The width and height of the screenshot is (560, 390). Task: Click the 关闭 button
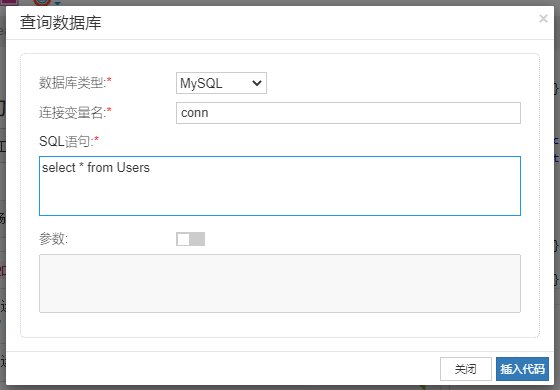(465, 369)
